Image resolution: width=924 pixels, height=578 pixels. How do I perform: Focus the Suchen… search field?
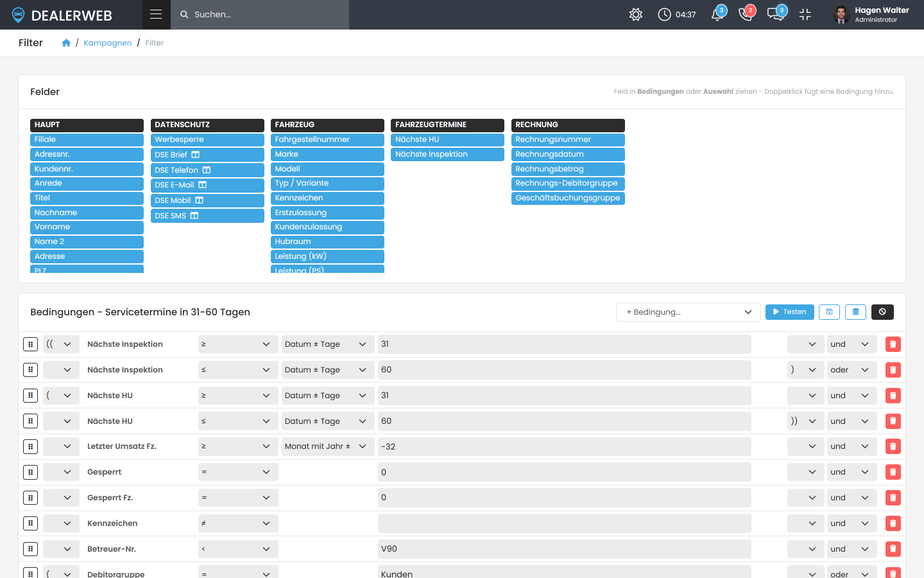260,14
